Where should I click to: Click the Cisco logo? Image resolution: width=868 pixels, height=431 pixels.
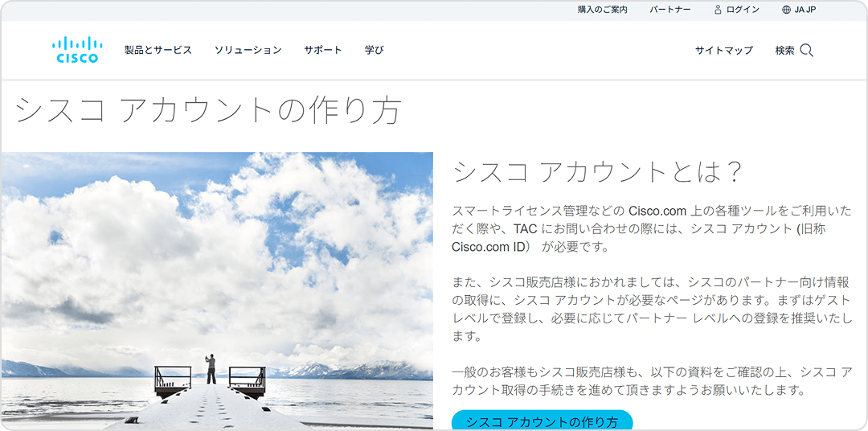(77, 50)
